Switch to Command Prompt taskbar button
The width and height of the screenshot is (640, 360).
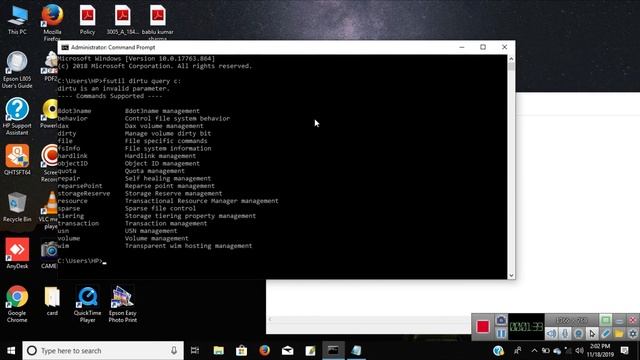[x=333, y=351]
